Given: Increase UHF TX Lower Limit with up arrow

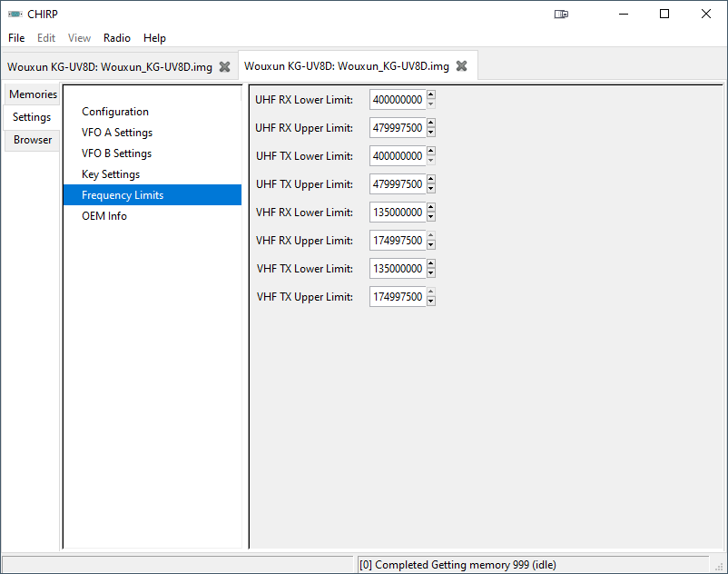Looking at the screenshot, I should tap(431, 151).
